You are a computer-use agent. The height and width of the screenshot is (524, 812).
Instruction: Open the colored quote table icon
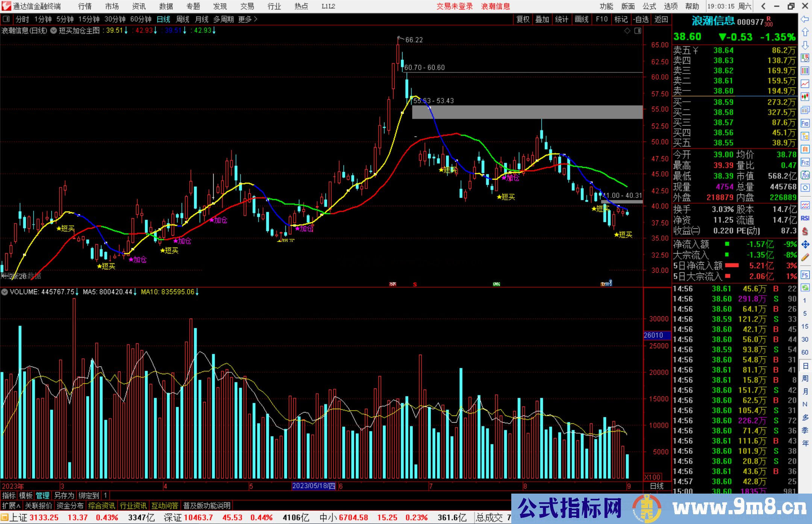805,71
